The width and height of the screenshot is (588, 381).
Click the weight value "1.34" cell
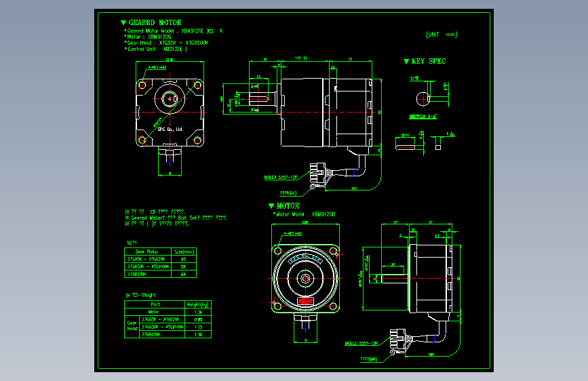pos(198,312)
